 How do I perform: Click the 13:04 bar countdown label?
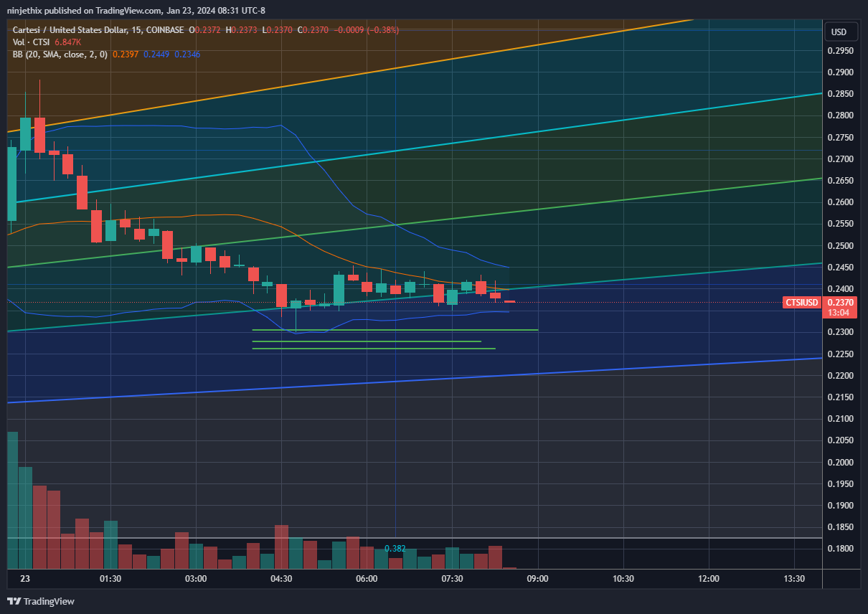click(838, 313)
